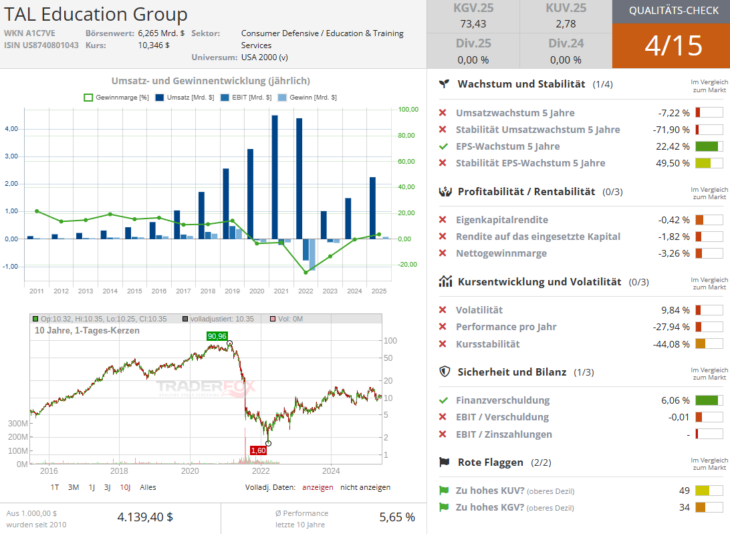
Task: Click the red X beside Eigenkapitalrendite
Action: [443, 220]
